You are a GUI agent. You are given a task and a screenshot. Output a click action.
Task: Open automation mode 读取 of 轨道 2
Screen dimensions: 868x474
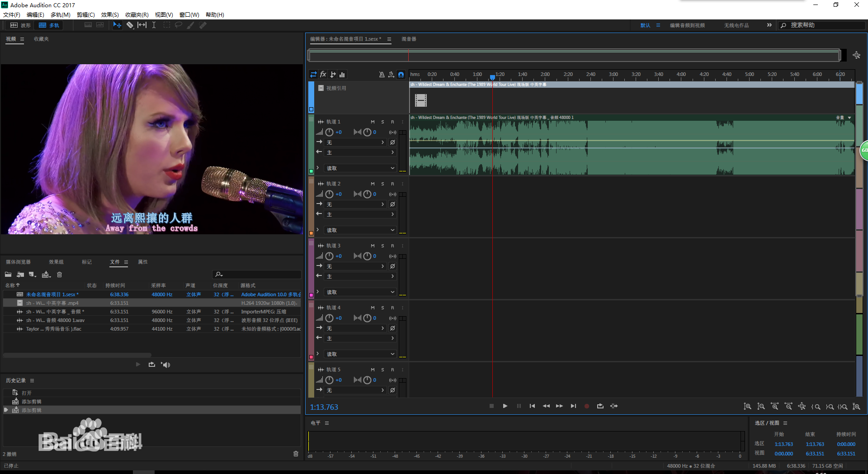coord(360,230)
